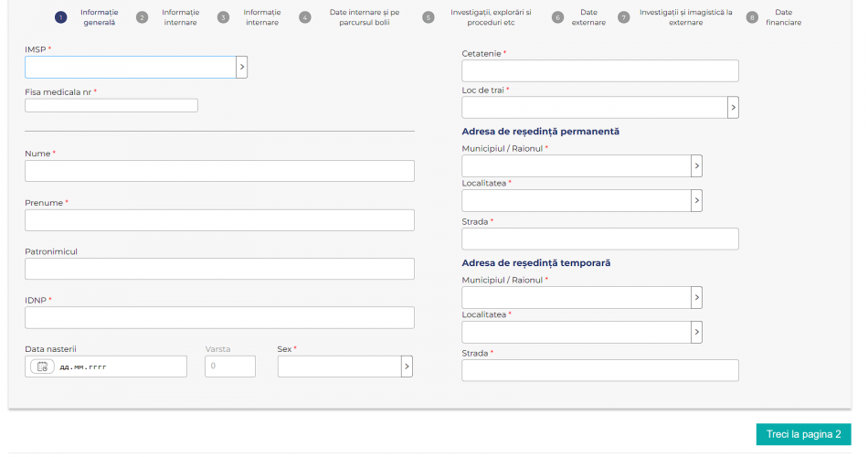Open permanent address Municipiul / Raionul dropdown
Screen dimensions: 868x457
697,166
